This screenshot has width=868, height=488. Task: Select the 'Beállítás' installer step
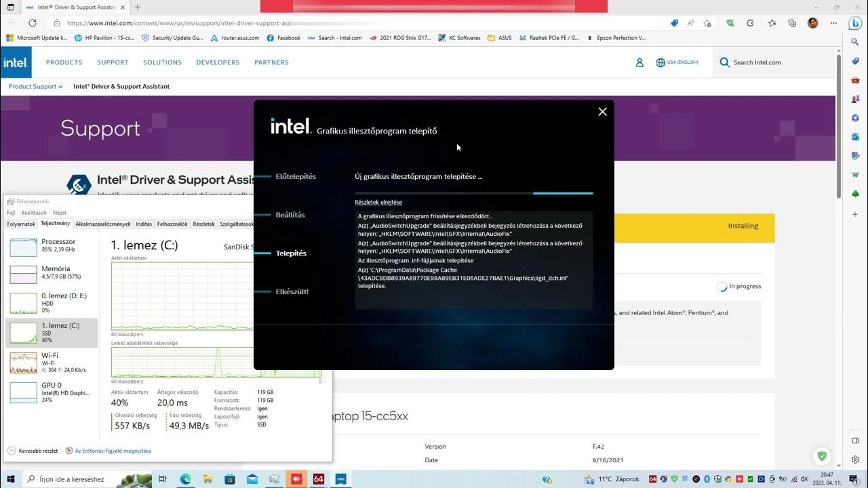click(x=290, y=215)
